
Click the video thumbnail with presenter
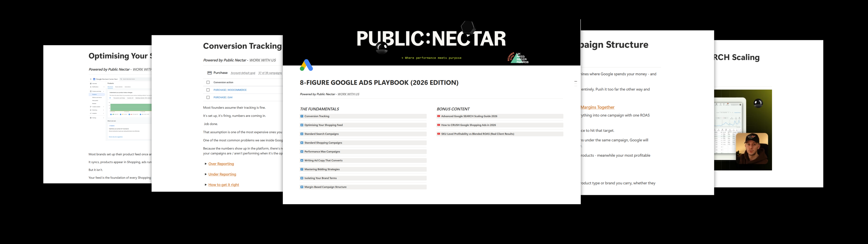pos(743,130)
